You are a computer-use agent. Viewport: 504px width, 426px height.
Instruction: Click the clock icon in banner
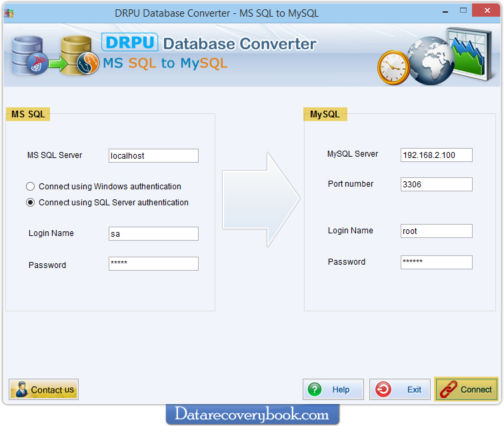pos(393,67)
